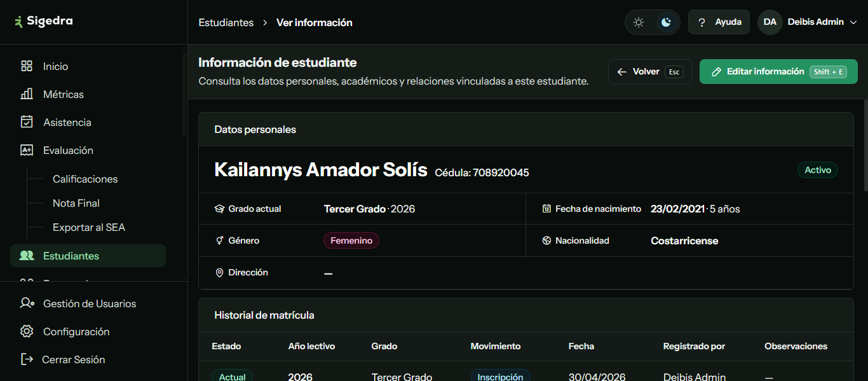The image size is (868, 381).
Task: Click the globe icon by Nacionalidad
Action: 546,240
